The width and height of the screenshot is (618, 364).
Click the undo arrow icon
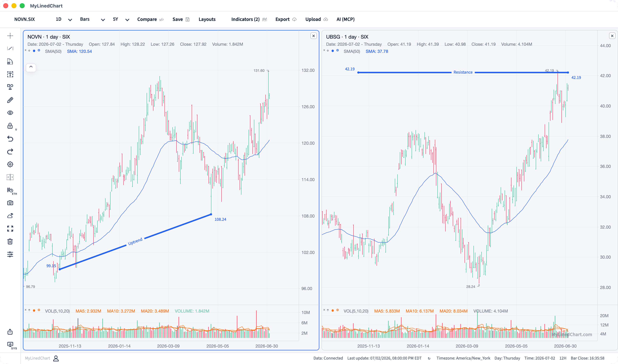point(10,139)
